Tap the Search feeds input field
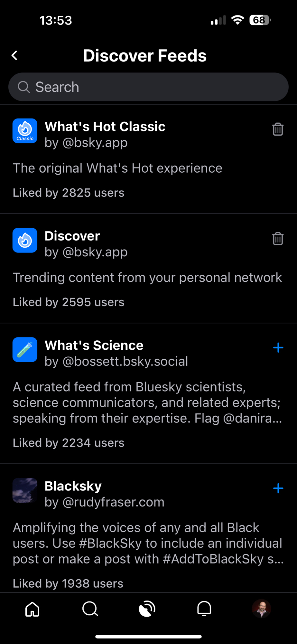Screen dimensions: 297x644 point(154,87)
